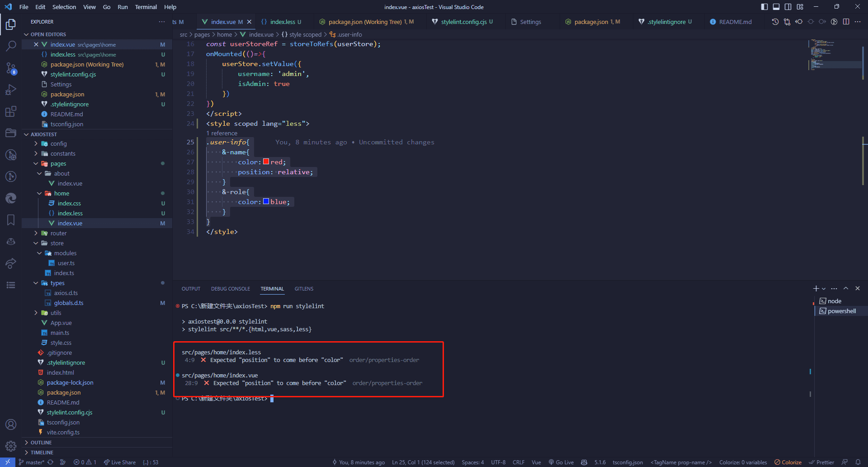This screenshot has width=868, height=467.
Task: Toggle primary side bar layout icon
Action: 764,7
